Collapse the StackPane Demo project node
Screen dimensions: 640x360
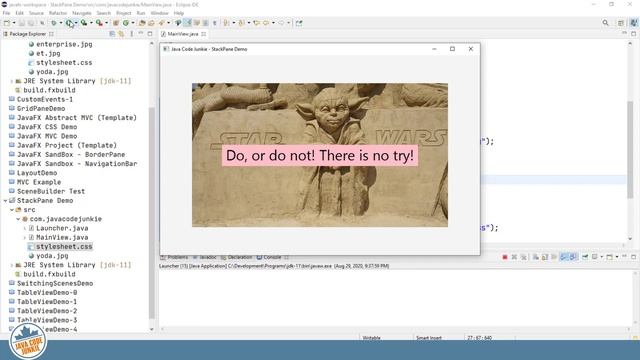(5, 200)
